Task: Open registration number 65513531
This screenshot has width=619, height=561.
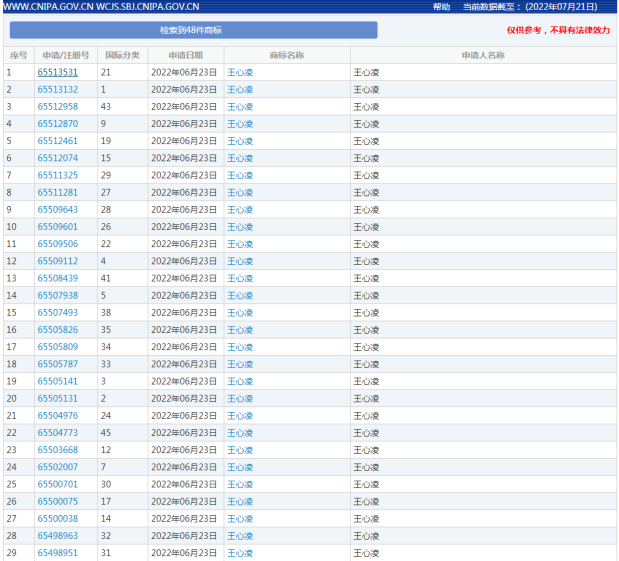Action: click(57, 72)
